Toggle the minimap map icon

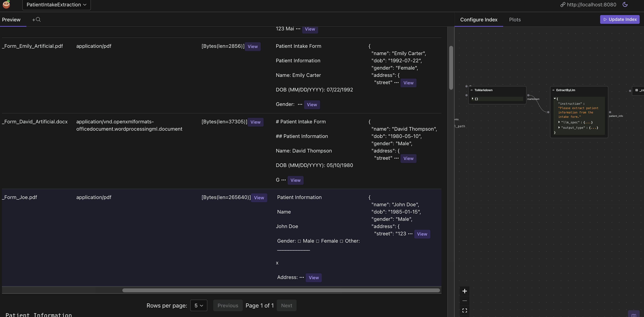633,315
